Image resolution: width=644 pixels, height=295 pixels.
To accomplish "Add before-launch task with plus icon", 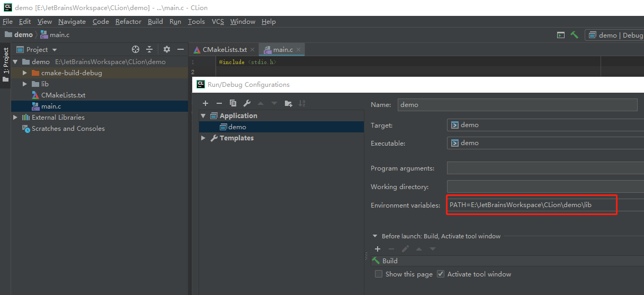I will click(x=378, y=249).
